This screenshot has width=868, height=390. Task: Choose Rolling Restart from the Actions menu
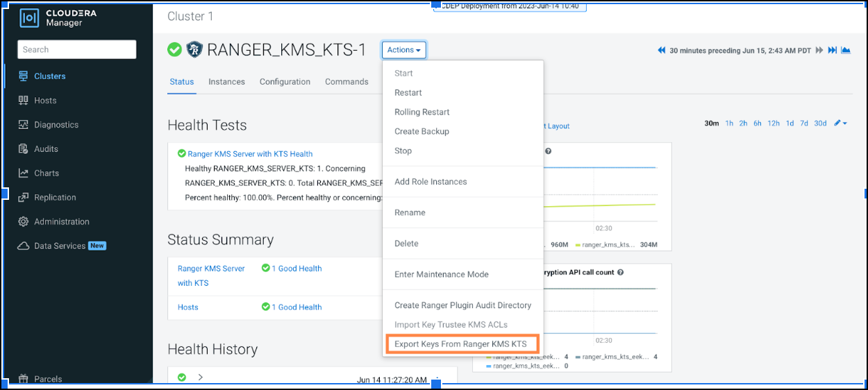coord(422,112)
